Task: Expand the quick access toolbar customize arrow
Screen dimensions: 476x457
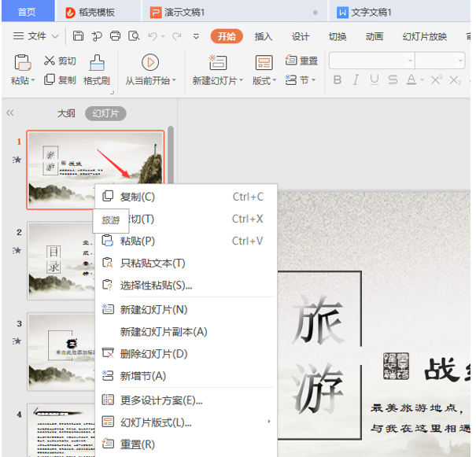Action: coord(196,36)
